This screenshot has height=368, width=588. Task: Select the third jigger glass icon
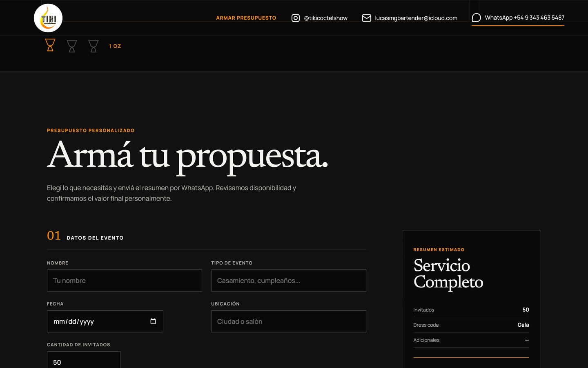point(94,46)
